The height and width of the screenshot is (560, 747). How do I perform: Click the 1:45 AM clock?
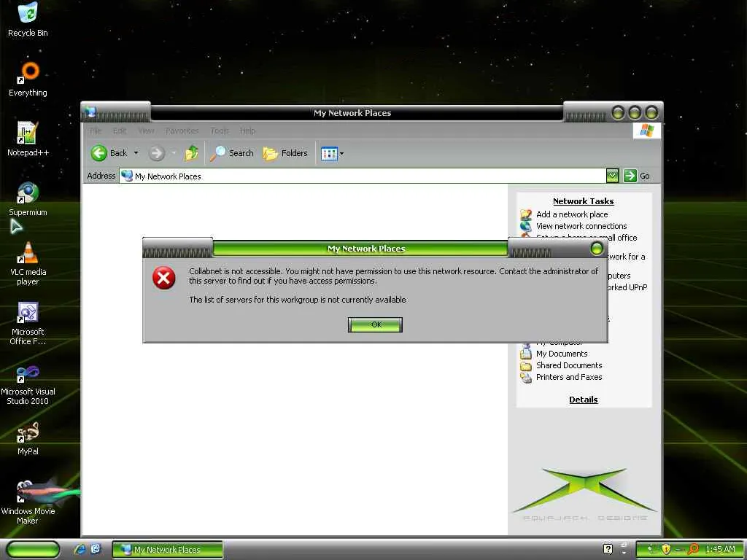point(720,549)
